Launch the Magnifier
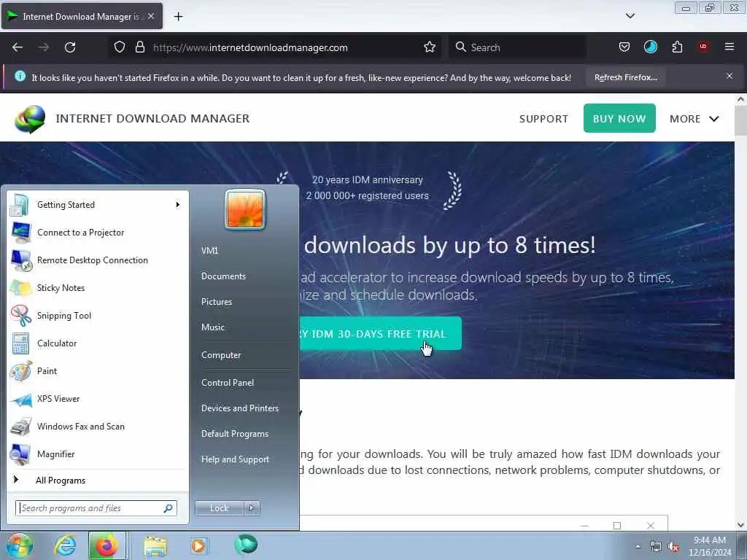The height and width of the screenshot is (560, 747). [98, 454]
